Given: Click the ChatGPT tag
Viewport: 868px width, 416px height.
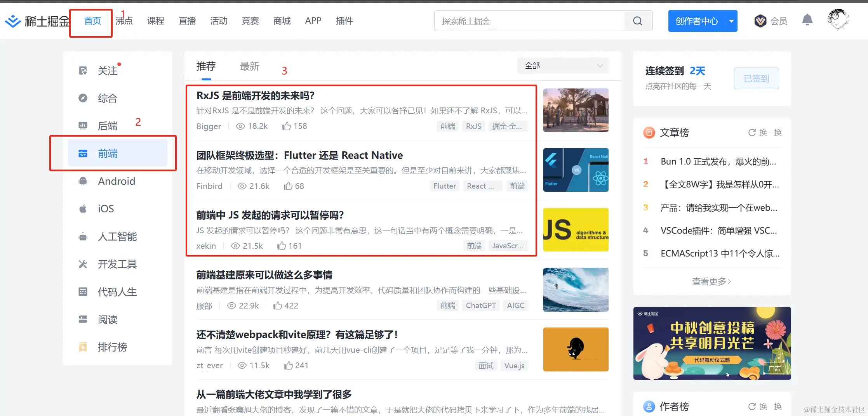Looking at the screenshot, I should pos(481,305).
